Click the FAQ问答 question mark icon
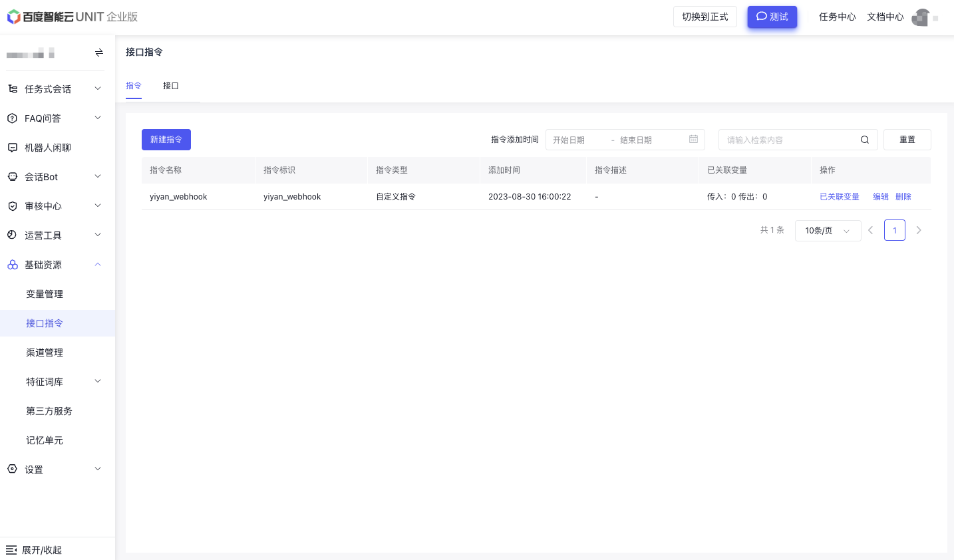Screen dimensions: 954x560 pos(12,118)
